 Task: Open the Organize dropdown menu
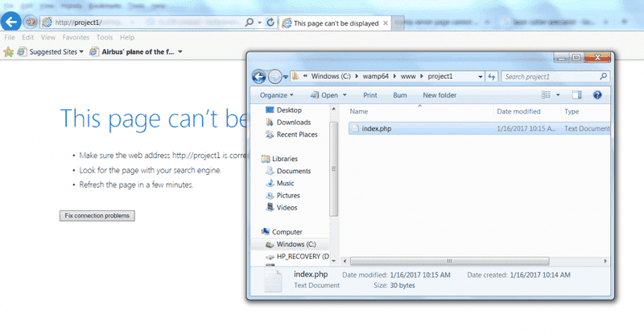(x=277, y=95)
